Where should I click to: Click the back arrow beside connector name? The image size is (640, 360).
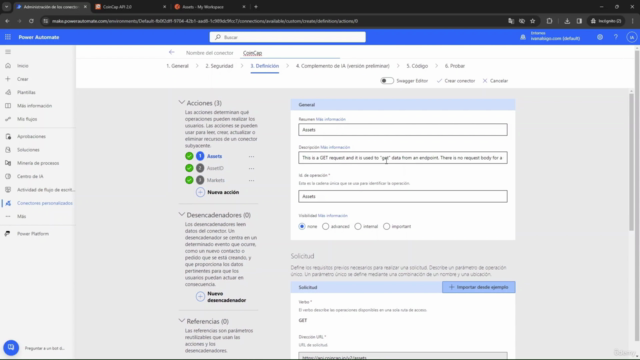point(171,52)
